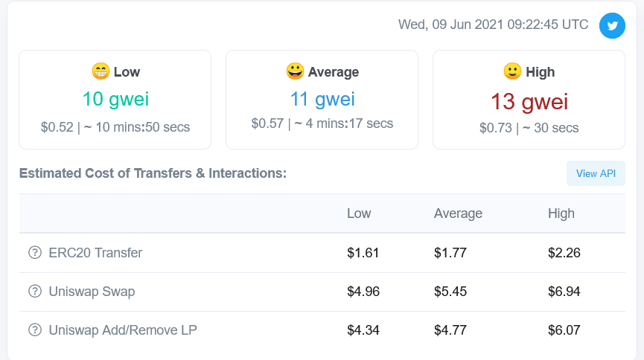
Task: Select the Average gas price card
Action: pos(322,100)
